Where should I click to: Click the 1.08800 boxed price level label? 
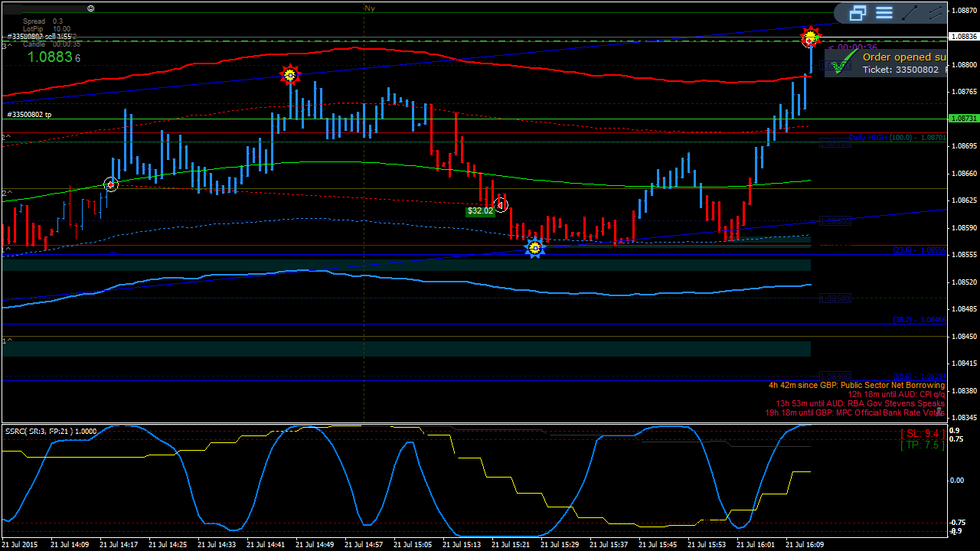pos(835,66)
